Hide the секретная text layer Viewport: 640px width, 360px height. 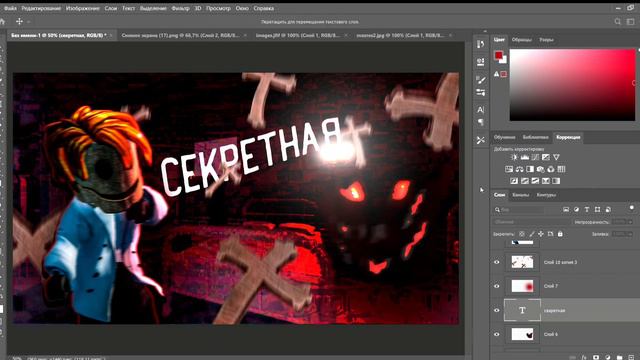tap(497, 310)
